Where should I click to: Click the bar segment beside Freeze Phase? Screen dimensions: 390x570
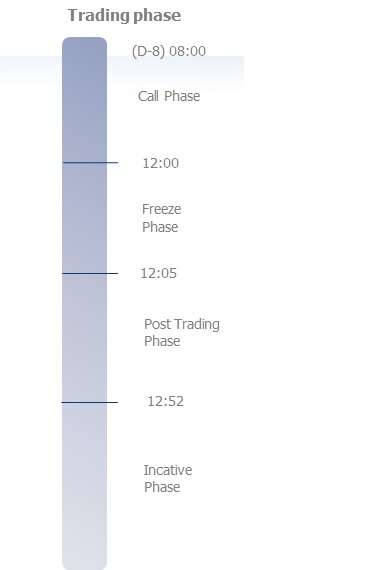point(85,218)
